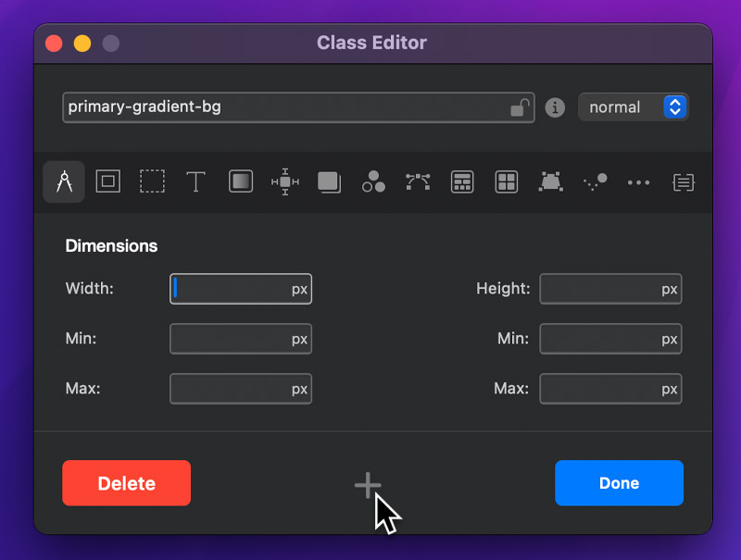Select the four-square grid icon

pos(506,182)
